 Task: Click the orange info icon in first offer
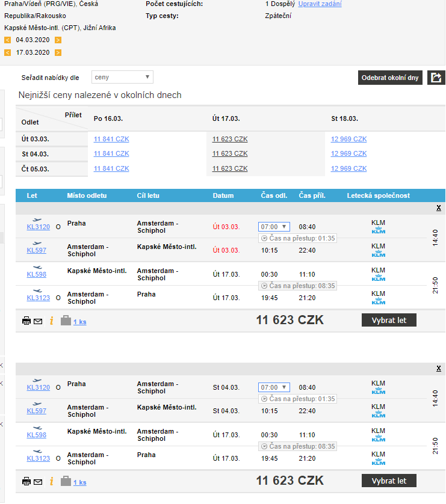click(51, 321)
